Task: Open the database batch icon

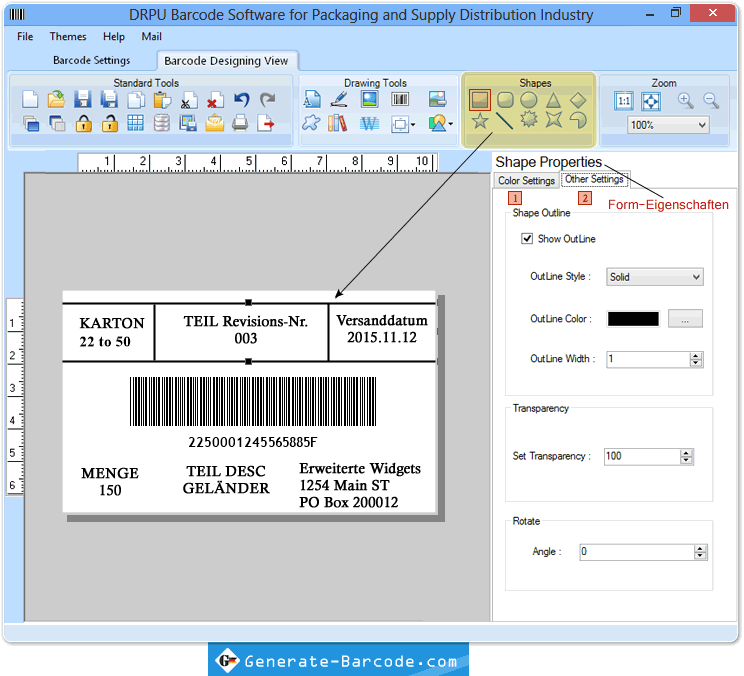Action: pyautogui.click(x=162, y=123)
